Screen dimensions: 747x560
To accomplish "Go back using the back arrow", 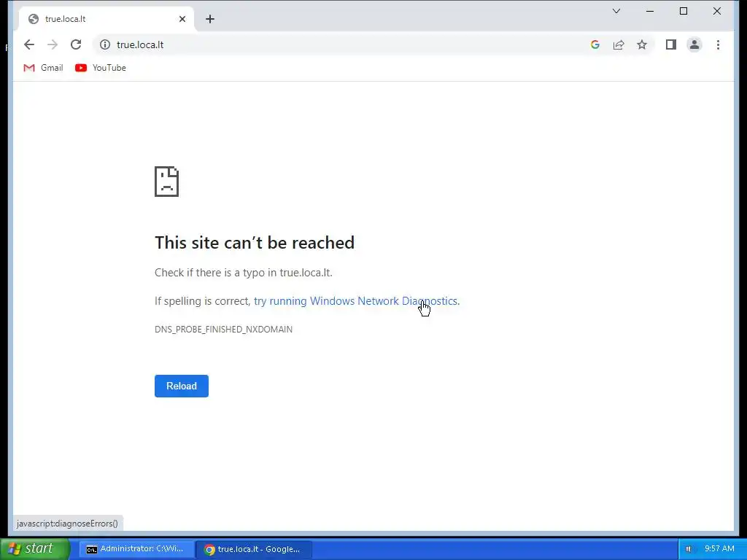I will point(29,44).
